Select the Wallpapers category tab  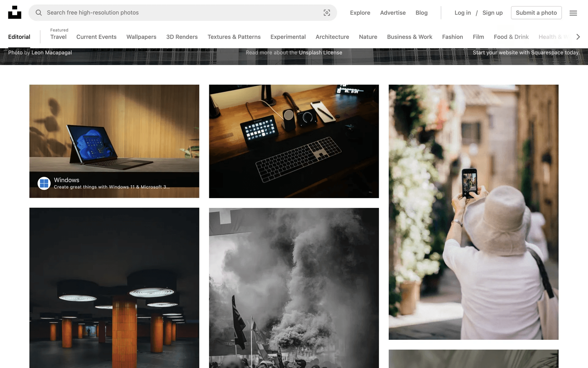[x=141, y=37]
